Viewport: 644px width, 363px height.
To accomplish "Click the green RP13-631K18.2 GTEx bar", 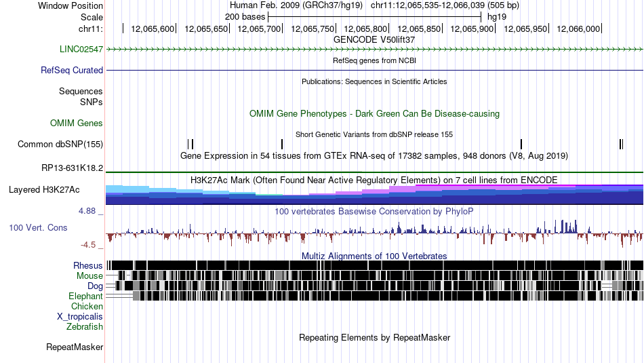I will pos(374,172).
